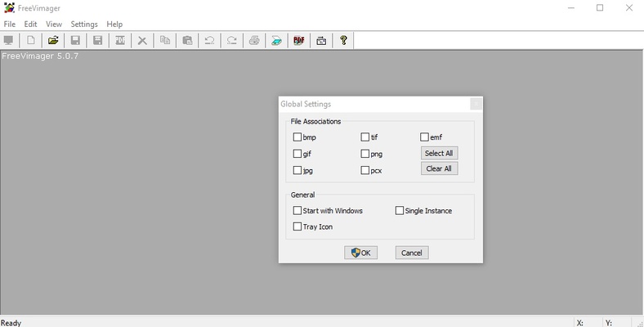Open the Edit menu
This screenshot has height=327, width=644.
(30, 25)
